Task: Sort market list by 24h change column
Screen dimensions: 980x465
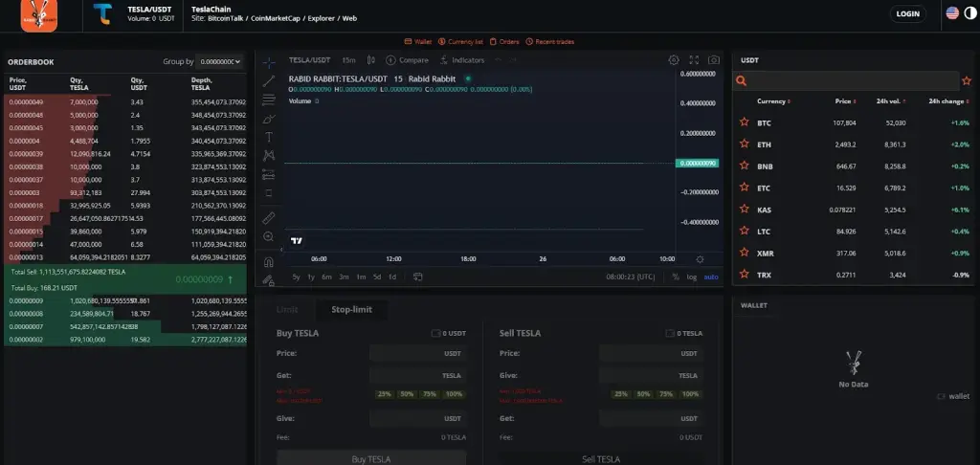Action: click(x=949, y=101)
